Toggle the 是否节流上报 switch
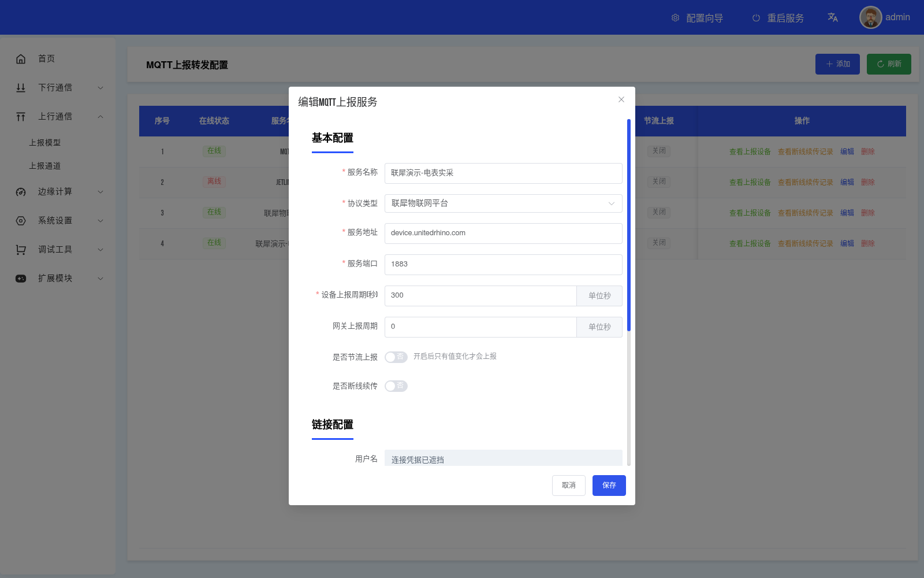Viewport: 924px width, 578px height. tap(396, 357)
